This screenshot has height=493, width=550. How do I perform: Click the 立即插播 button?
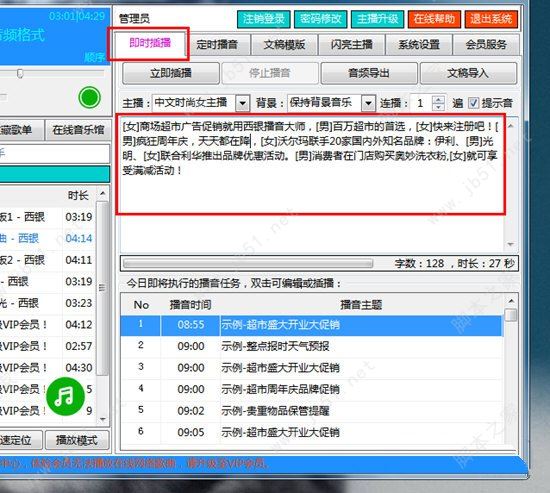(171, 73)
